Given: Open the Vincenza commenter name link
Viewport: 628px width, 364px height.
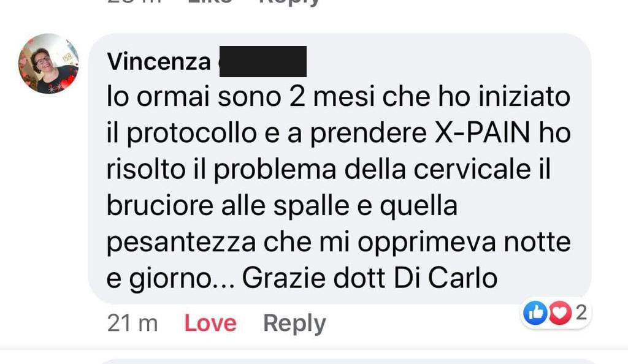Looking at the screenshot, I should coord(159,62).
